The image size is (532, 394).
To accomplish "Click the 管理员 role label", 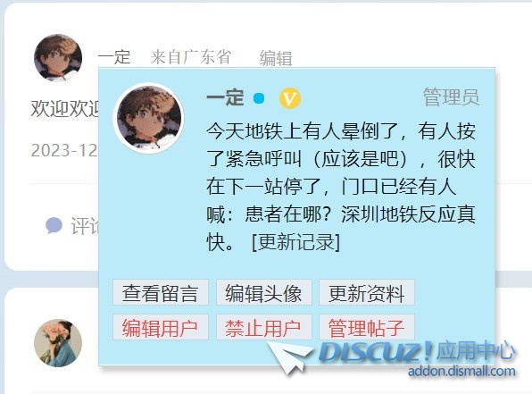I will click(x=452, y=97).
